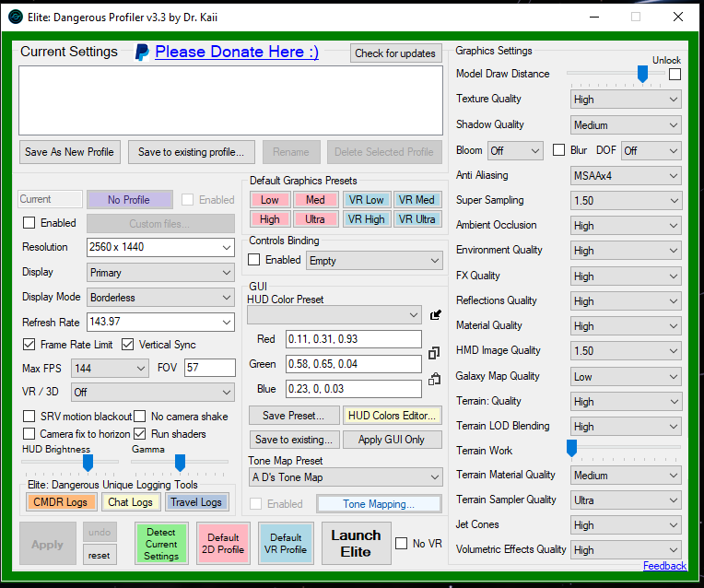Toggle Frame Rate Limit checkbox
The height and width of the screenshot is (588, 704).
(x=29, y=345)
